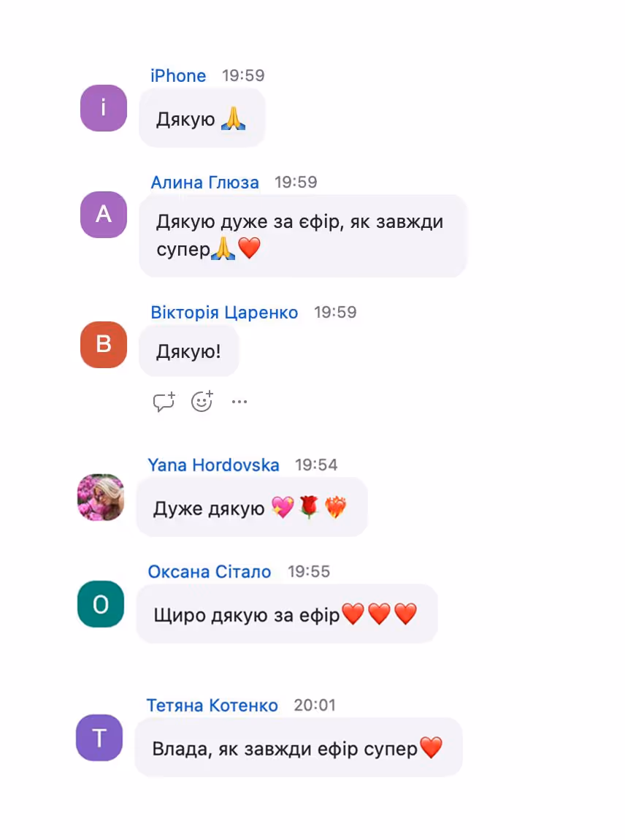Click the orange 'B' avatar of Вікторія Царенко
625x840 pixels.
pos(104,345)
